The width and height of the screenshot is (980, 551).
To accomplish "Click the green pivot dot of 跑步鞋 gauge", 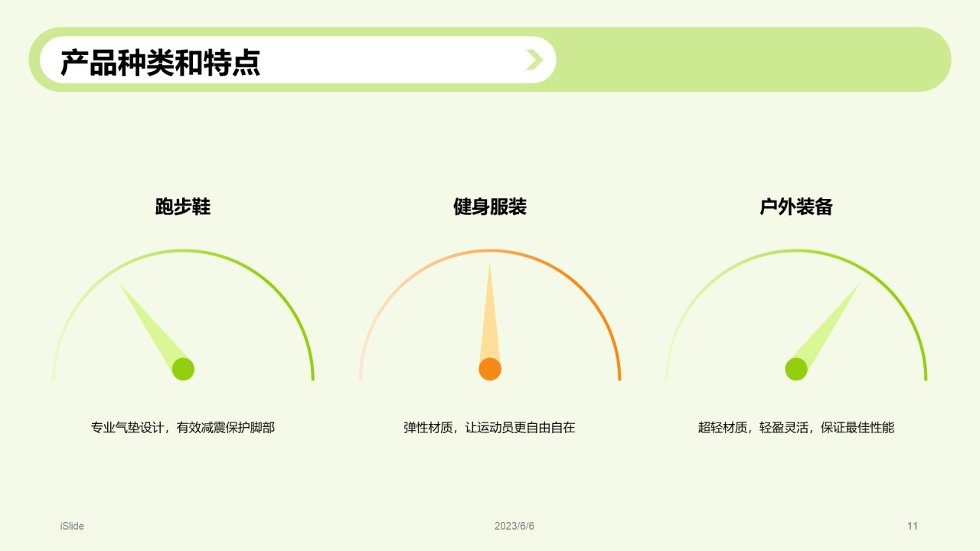I will 183,369.
